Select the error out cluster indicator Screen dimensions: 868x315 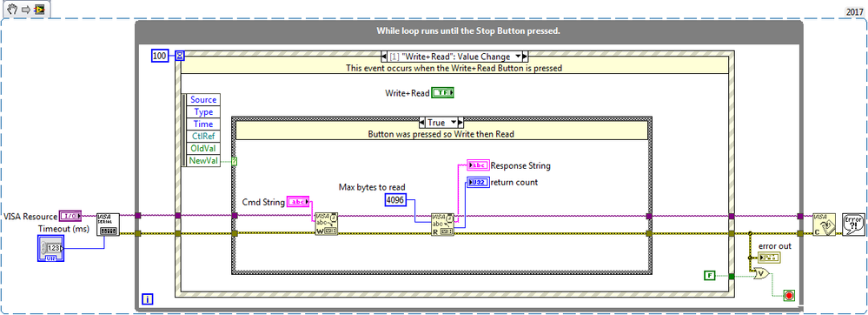(x=770, y=258)
